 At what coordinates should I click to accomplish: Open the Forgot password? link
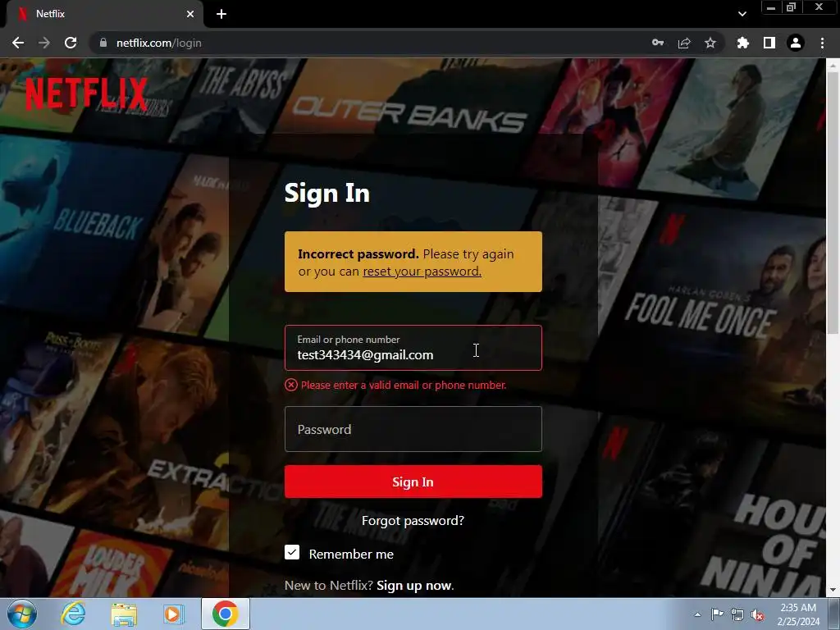[x=413, y=521]
